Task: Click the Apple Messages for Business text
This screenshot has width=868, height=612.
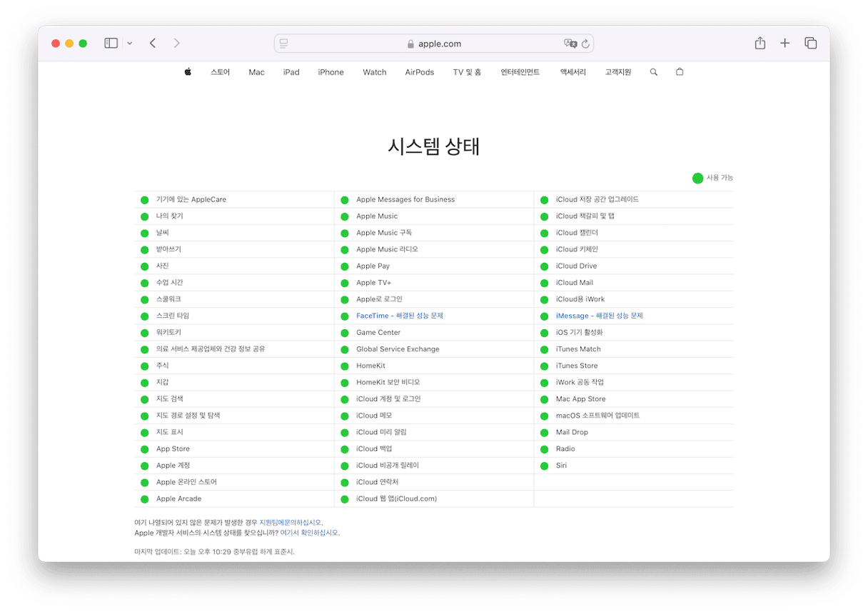Action: (x=405, y=199)
